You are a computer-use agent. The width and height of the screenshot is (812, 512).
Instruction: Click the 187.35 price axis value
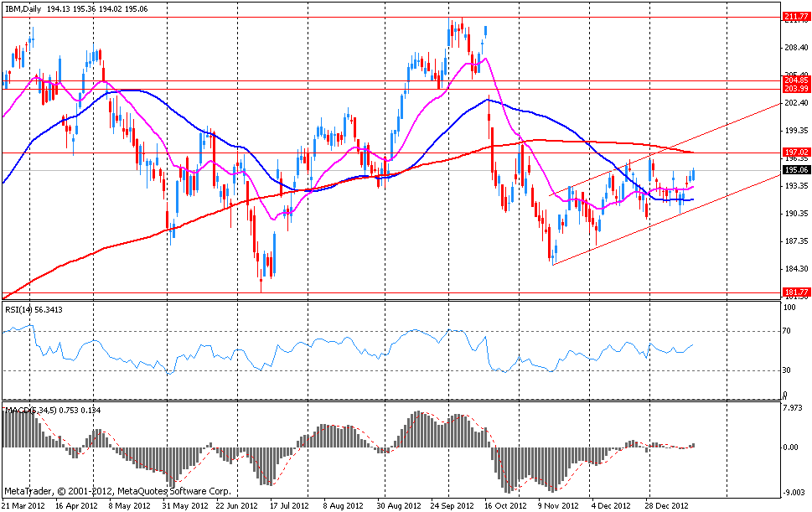(x=796, y=241)
